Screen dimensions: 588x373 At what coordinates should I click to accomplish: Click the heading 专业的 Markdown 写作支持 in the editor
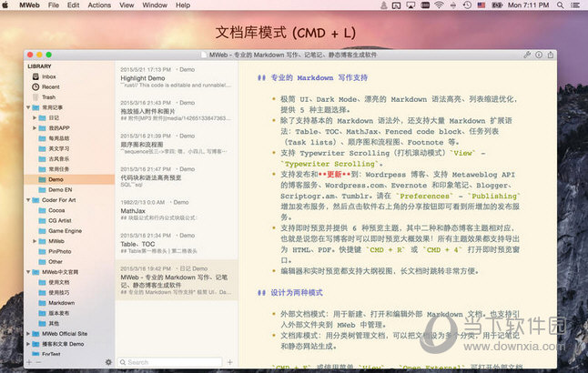(x=319, y=78)
